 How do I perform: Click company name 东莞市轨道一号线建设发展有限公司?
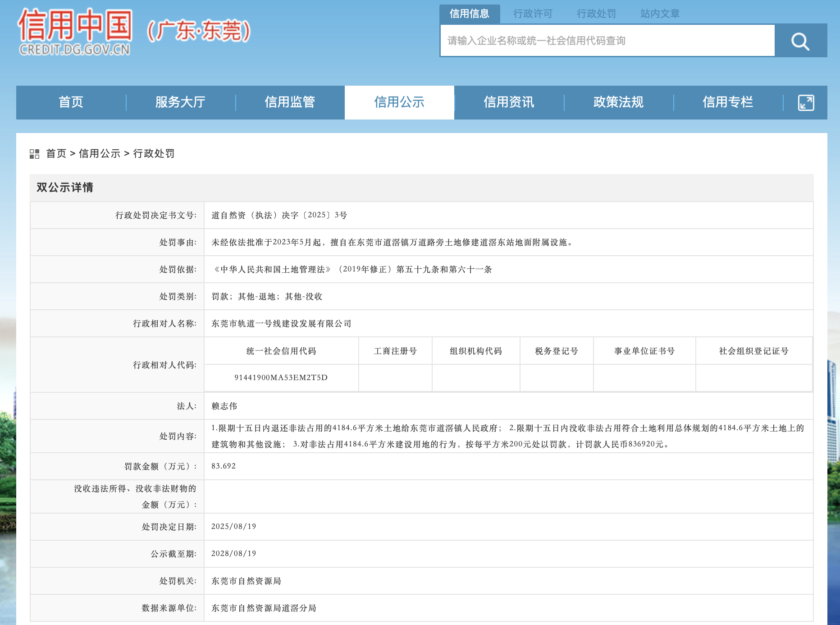281,323
